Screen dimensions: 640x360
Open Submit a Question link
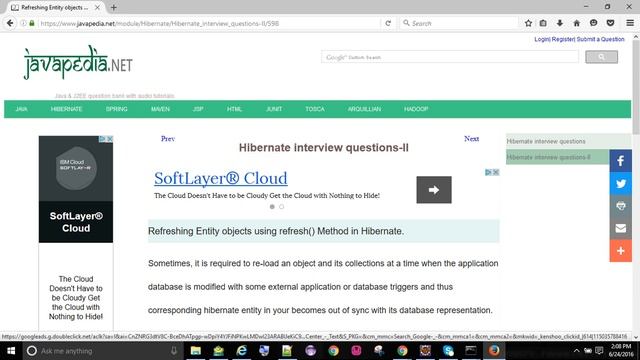[600, 39]
